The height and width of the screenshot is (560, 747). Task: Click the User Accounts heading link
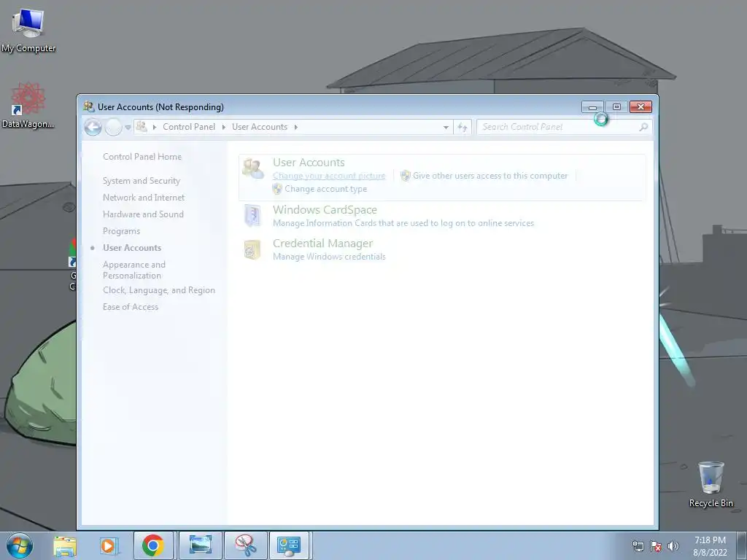click(x=309, y=163)
